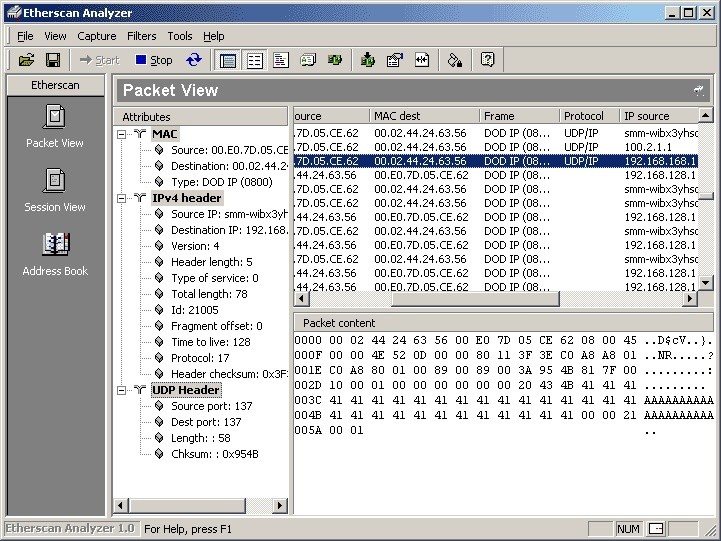Select the IPv4 header tree label

[x=187, y=198]
